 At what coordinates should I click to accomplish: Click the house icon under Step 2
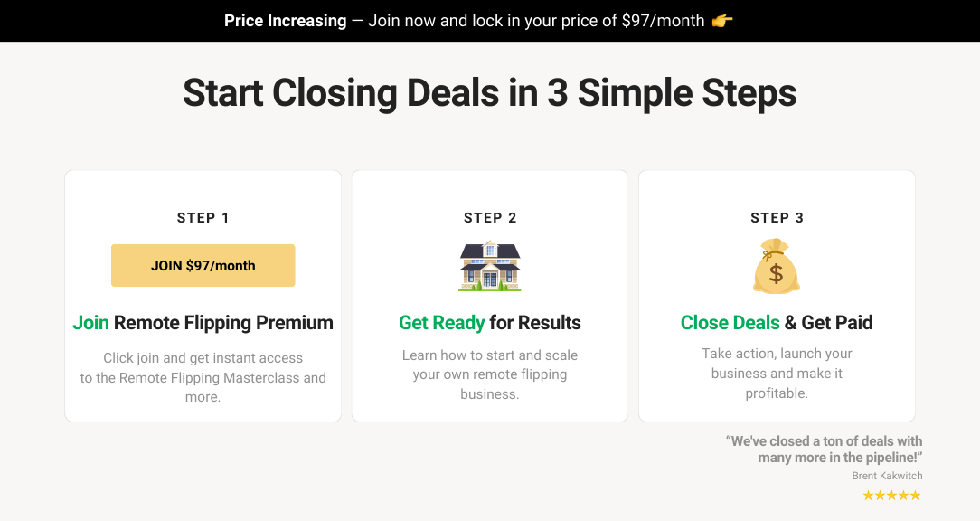click(489, 266)
